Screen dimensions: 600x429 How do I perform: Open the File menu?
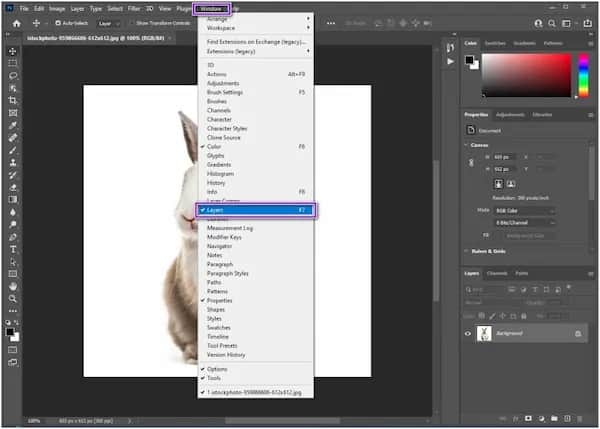tap(24, 8)
